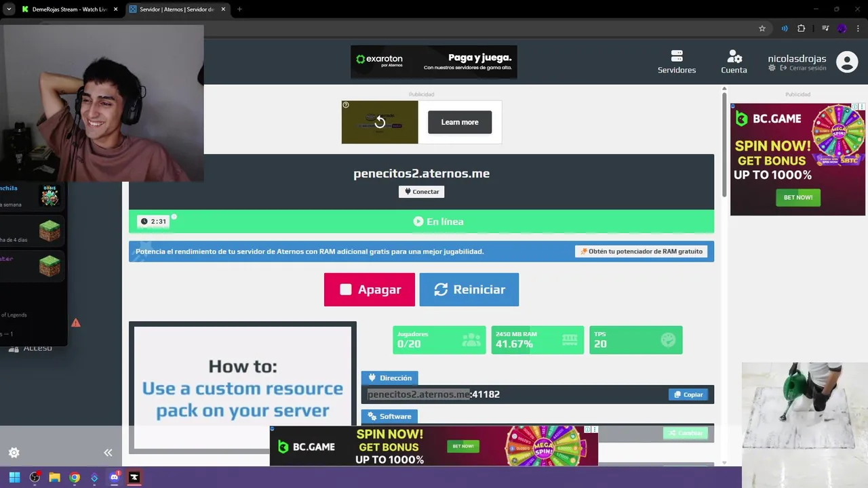The height and width of the screenshot is (488, 868).
Task: Open the media control music icon
Action: point(825,28)
